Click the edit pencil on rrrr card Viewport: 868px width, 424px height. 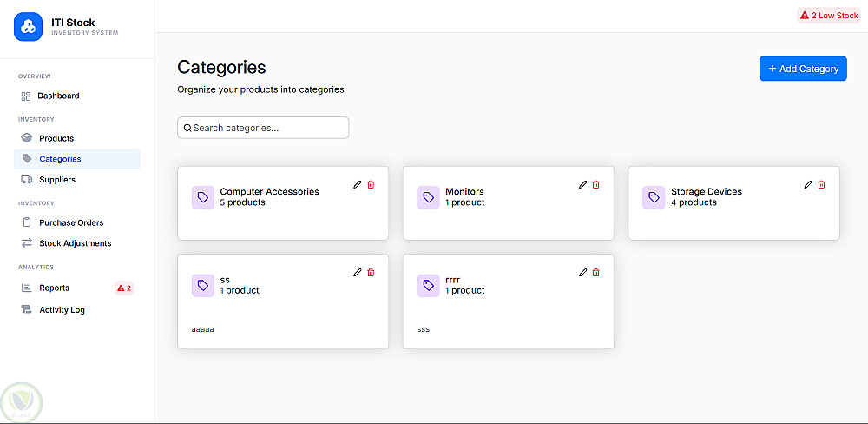(x=583, y=272)
